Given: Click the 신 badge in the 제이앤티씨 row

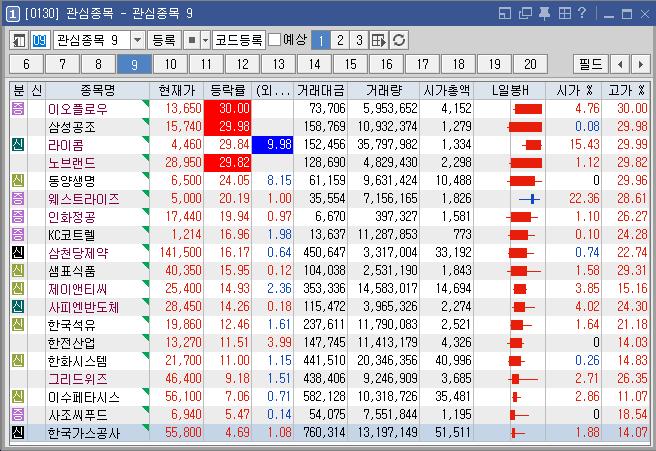Looking at the screenshot, I should click(x=18, y=289).
